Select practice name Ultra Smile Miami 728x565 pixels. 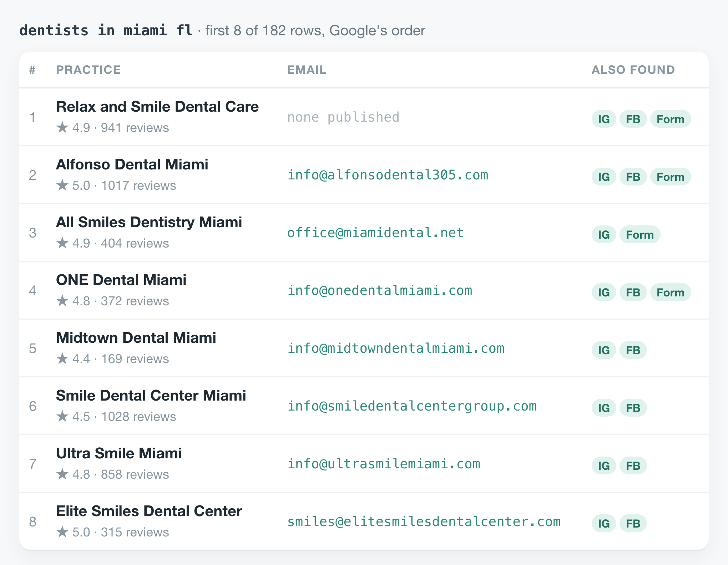click(119, 453)
